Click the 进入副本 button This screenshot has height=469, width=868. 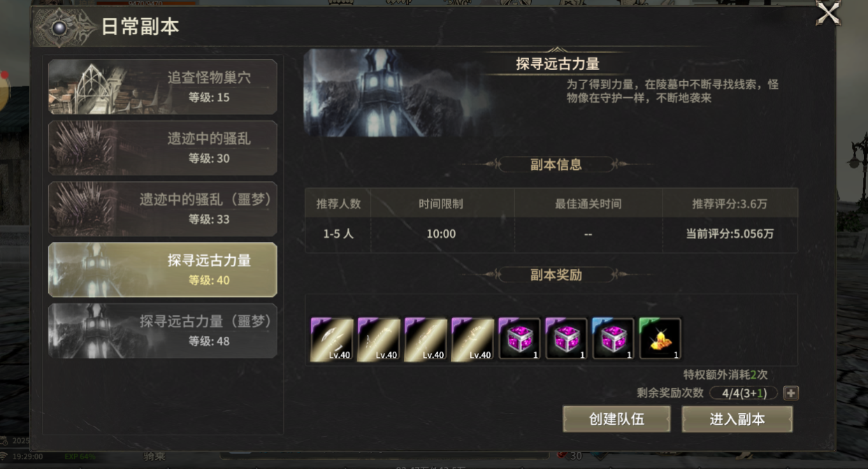tap(737, 419)
